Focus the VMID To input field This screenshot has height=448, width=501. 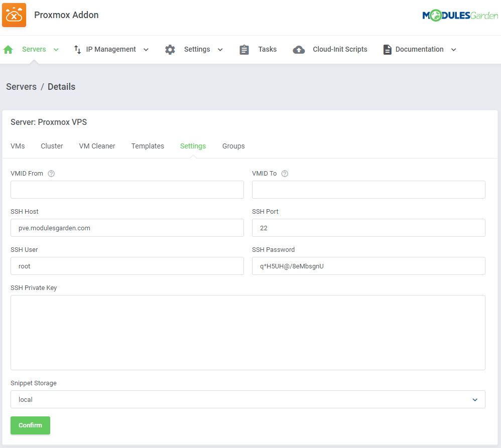pyautogui.click(x=368, y=190)
